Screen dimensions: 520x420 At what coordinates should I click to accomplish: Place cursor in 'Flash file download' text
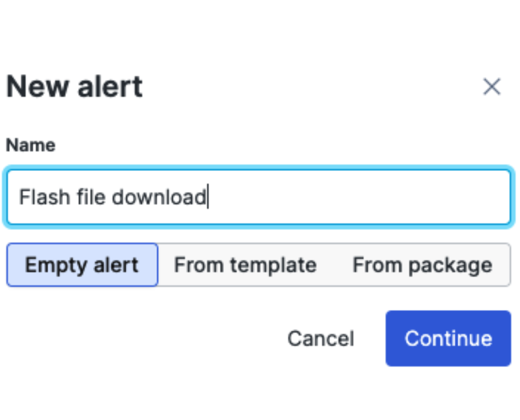(113, 197)
